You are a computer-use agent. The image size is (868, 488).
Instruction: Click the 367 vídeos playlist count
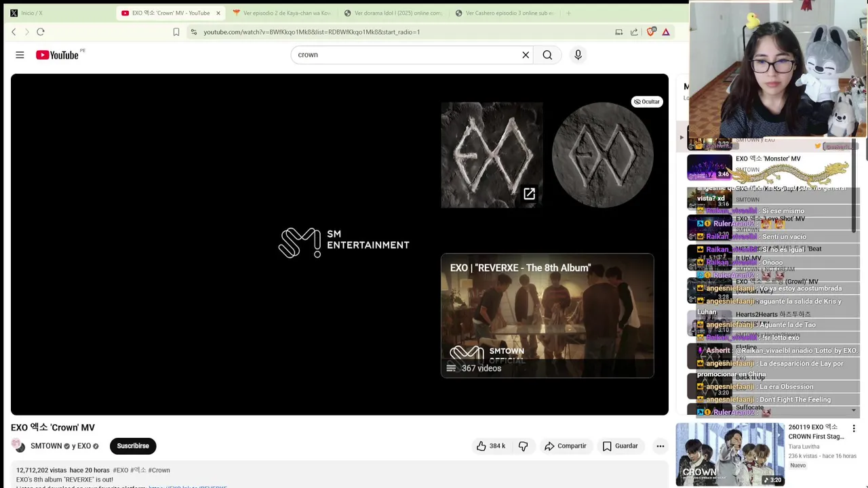point(481,369)
